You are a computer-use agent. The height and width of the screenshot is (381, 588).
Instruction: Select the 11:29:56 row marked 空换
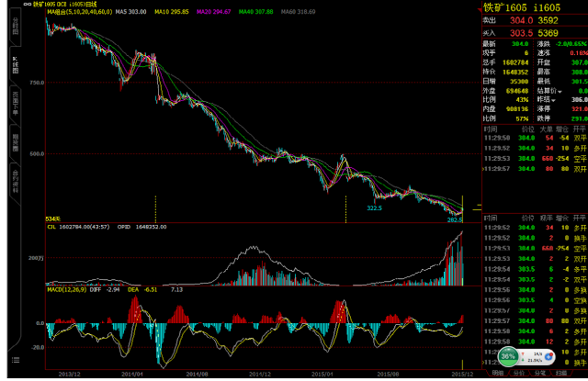pyautogui.click(x=535, y=300)
